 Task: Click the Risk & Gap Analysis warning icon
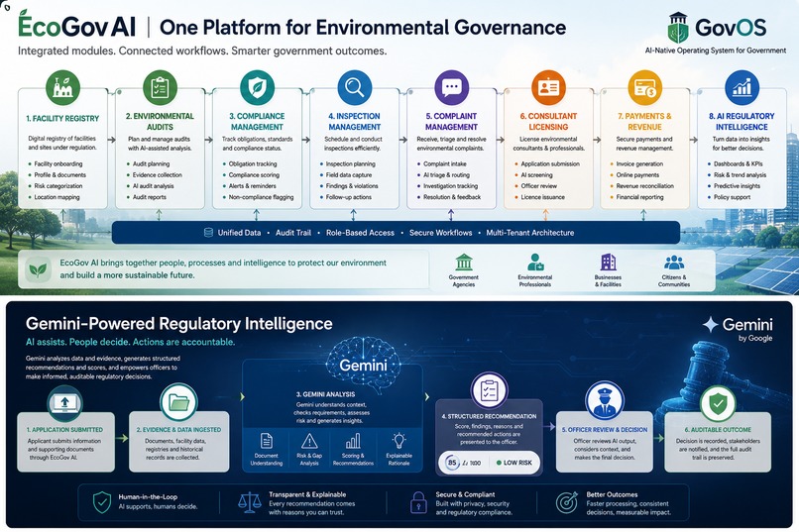point(309,441)
